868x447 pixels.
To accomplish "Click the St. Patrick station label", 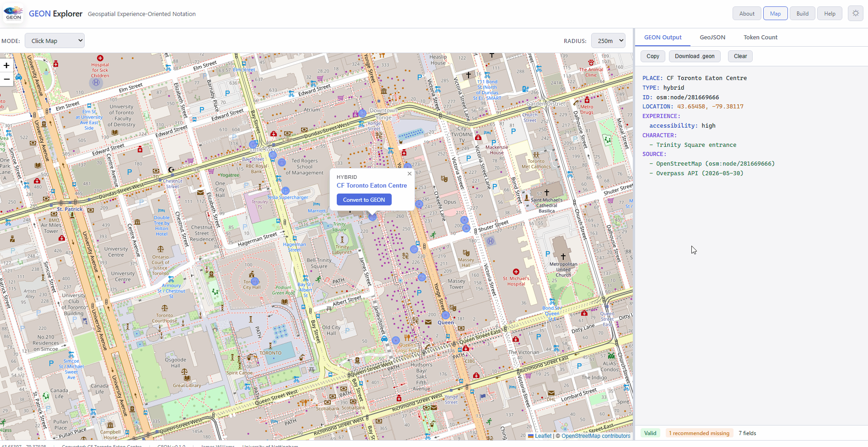I will [70, 209].
